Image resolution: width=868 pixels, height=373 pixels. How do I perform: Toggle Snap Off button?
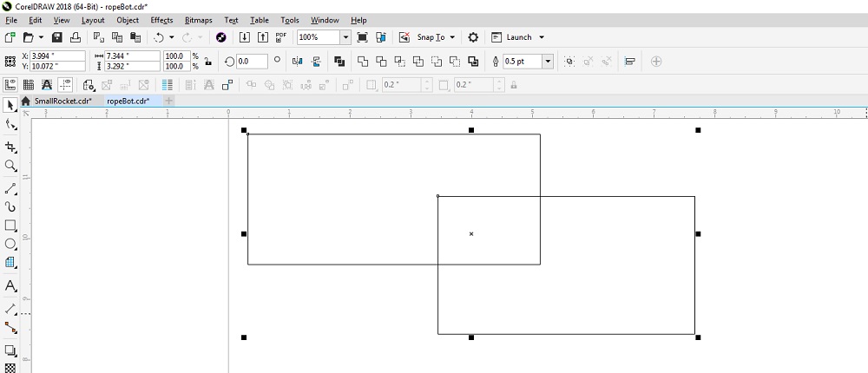[404, 37]
